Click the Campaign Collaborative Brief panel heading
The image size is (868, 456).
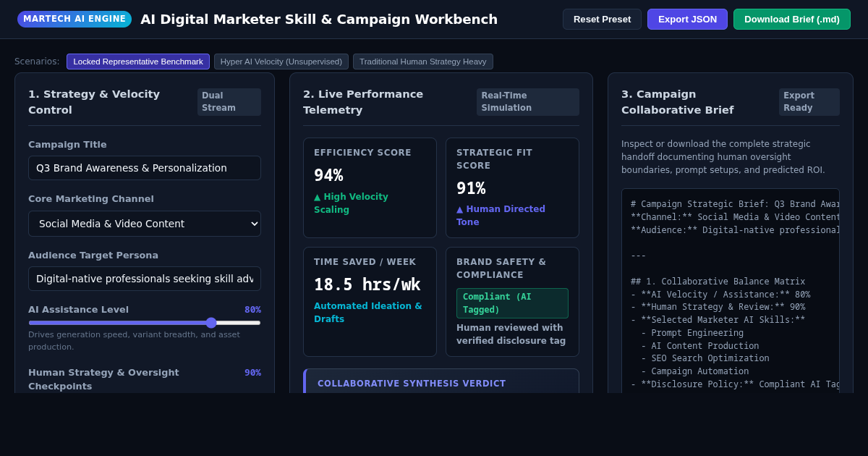click(677, 102)
